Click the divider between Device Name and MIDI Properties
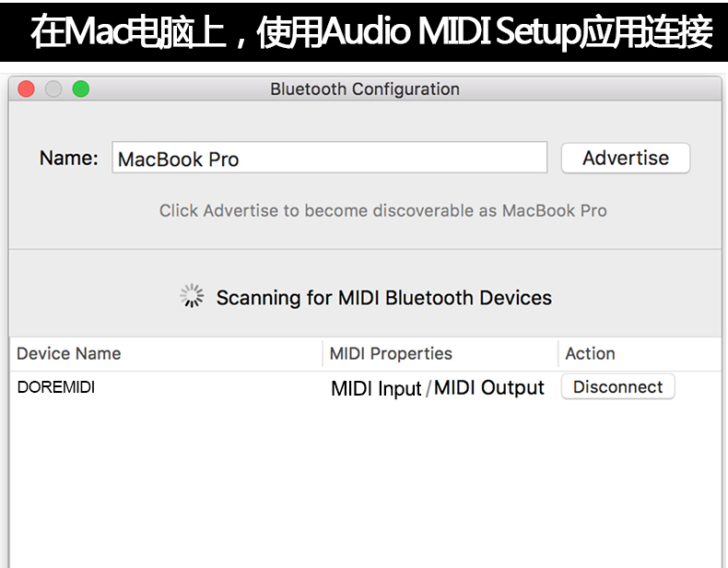The height and width of the screenshot is (568, 728). point(323,354)
